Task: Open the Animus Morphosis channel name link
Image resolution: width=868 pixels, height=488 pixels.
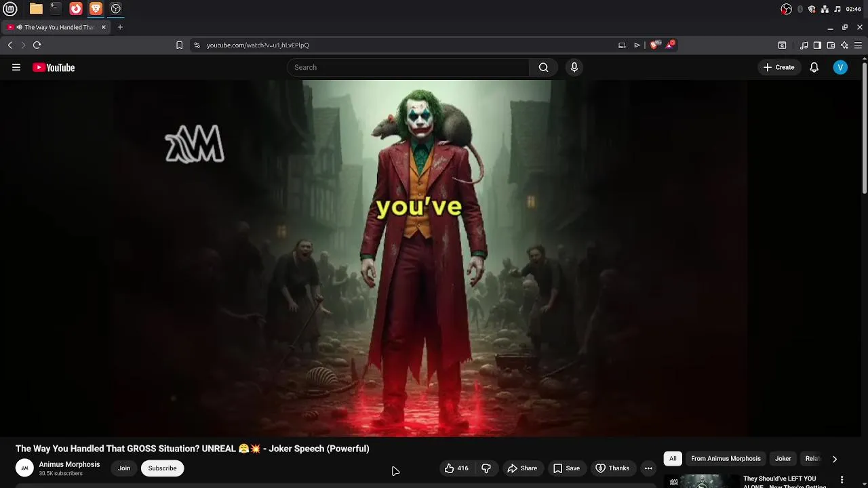Action: click(x=69, y=464)
